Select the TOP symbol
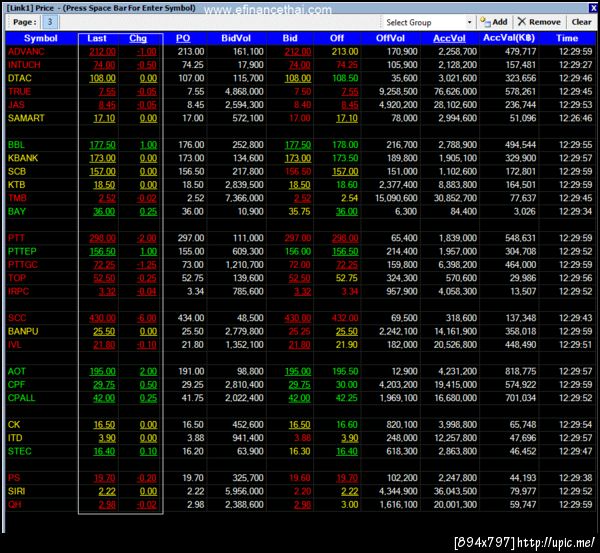 coord(17,278)
